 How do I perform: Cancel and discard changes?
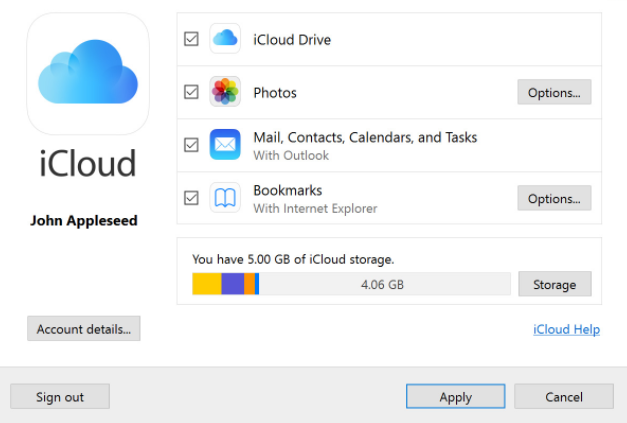click(564, 397)
